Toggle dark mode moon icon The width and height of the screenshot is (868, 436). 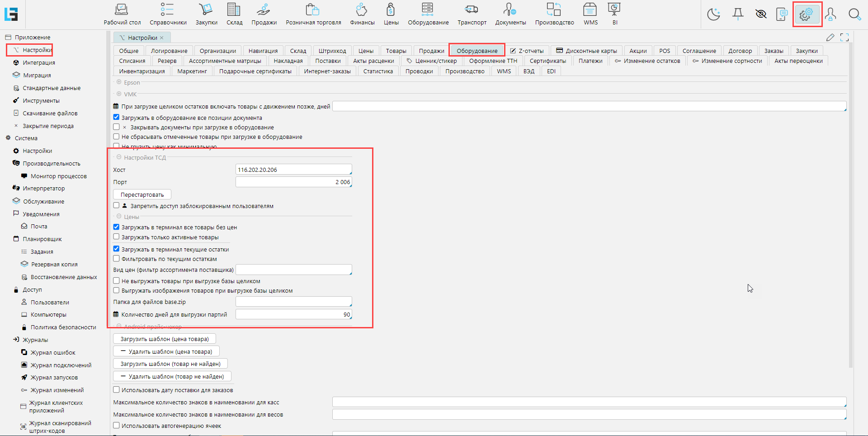coord(713,14)
